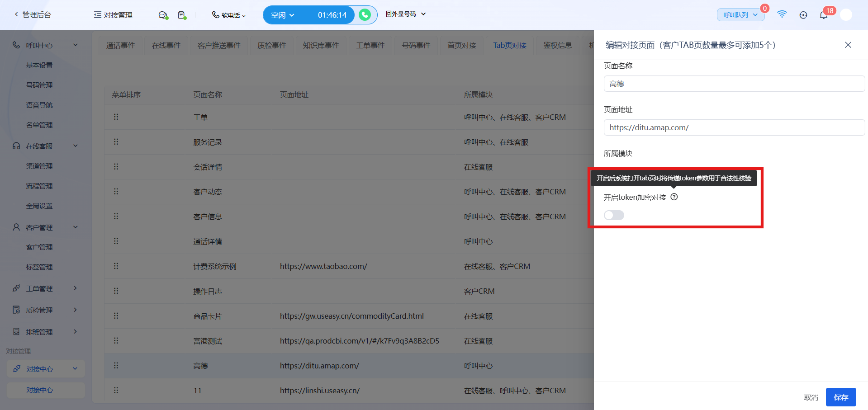This screenshot has height=410, width=868.
Task: Switch to the 工单事件 tab
Action: tap(370, 45)
